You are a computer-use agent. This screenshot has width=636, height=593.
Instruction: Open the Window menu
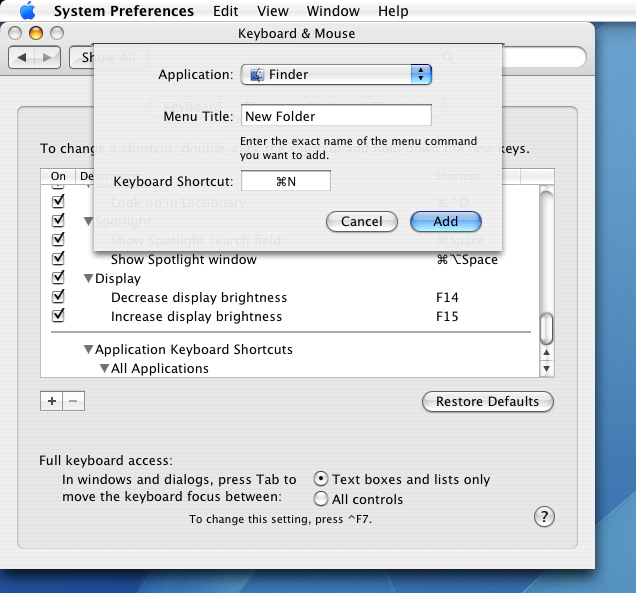(x=333, y=11)
